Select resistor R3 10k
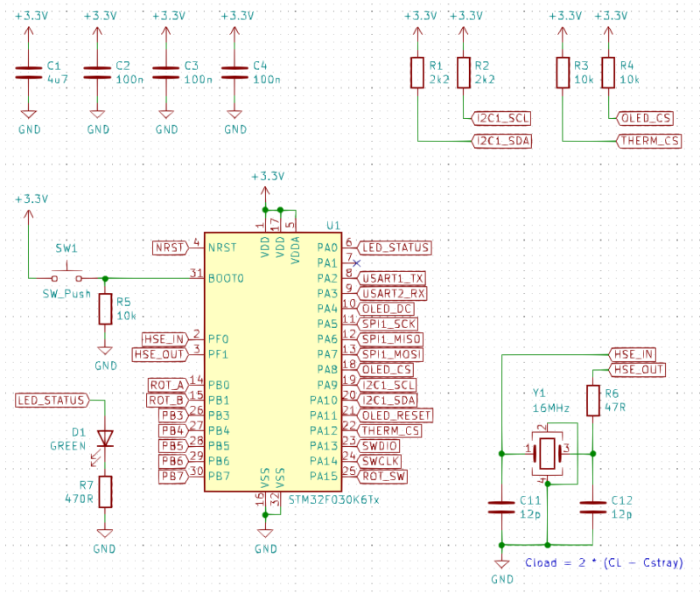This screenshot has height=593, width=700. coord(563,73)
